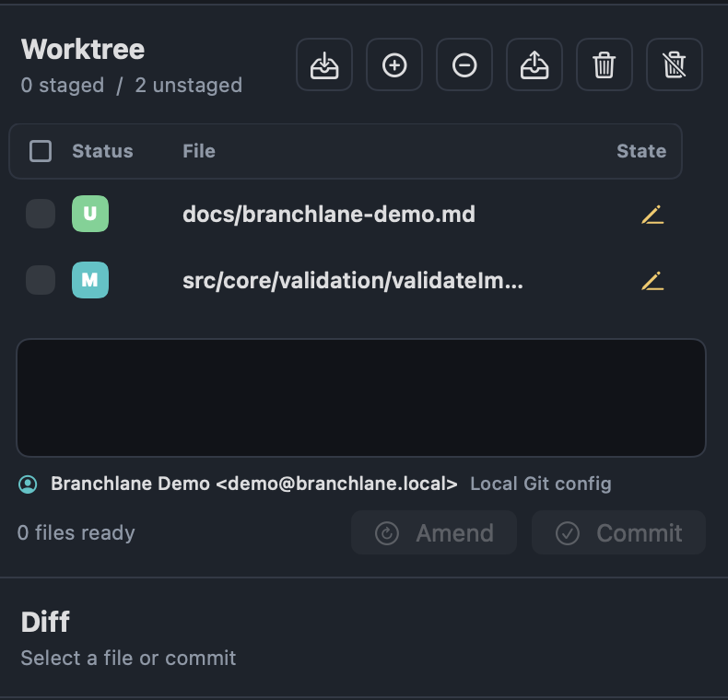The height and width of the screenshot is (700, 728).
Task: Click the Local Git config label
Action: click(540, 484)
